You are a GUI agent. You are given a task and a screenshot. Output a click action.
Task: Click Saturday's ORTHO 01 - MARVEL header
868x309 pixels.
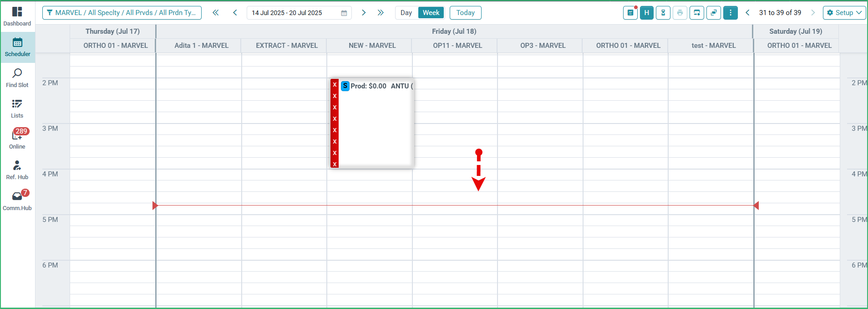coord(799,46)
